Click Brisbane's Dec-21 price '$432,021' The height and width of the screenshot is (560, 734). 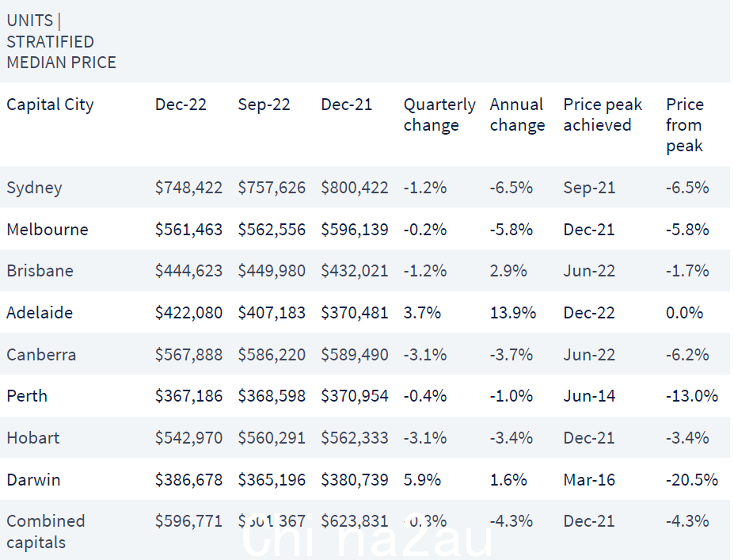355,271
